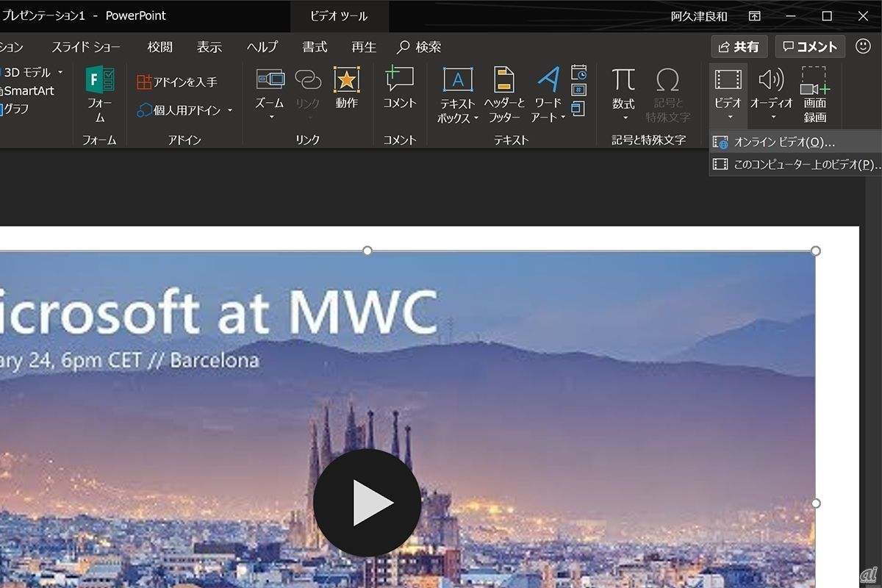This screenshot has height=588, width=882.
Task: Open the Slide Show (スライド ショー) tab
Action: pos(86,47)
